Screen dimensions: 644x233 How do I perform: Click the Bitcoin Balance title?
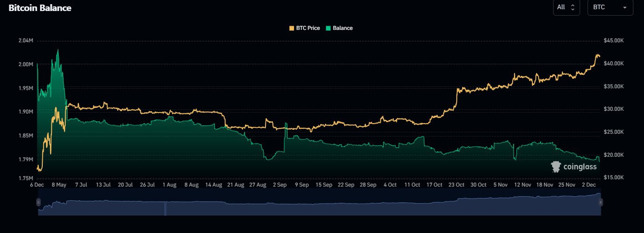click(x=40, y=8)
